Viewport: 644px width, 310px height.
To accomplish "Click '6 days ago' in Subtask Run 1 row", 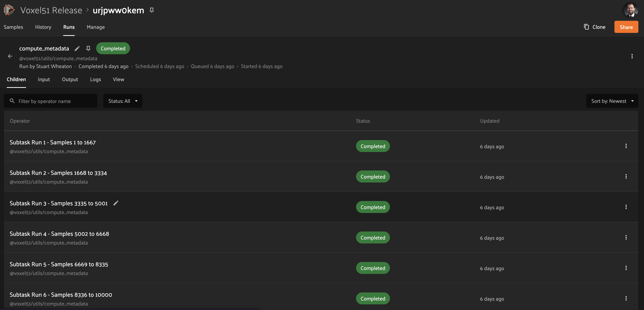I will click(x=492, y=147).
